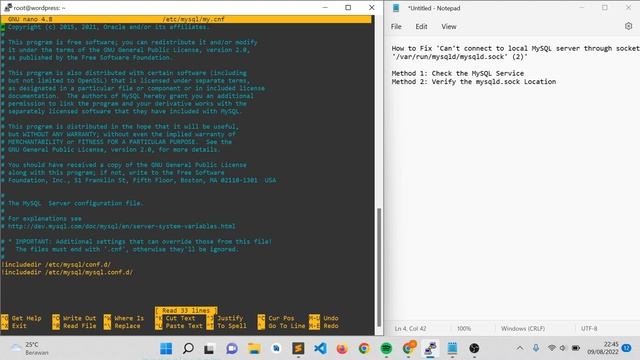
Task: Launch Visual Studio Code from taskbar
Action: click(320, 348)
